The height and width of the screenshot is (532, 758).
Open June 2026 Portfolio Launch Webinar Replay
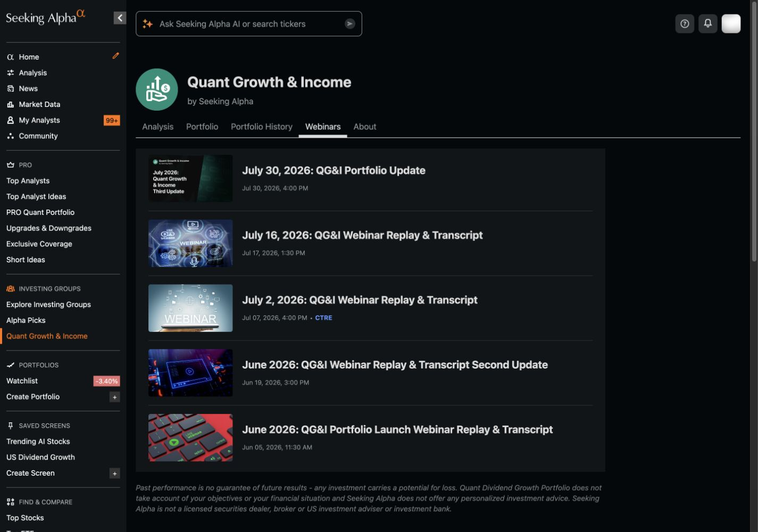[x=397, y=430]
